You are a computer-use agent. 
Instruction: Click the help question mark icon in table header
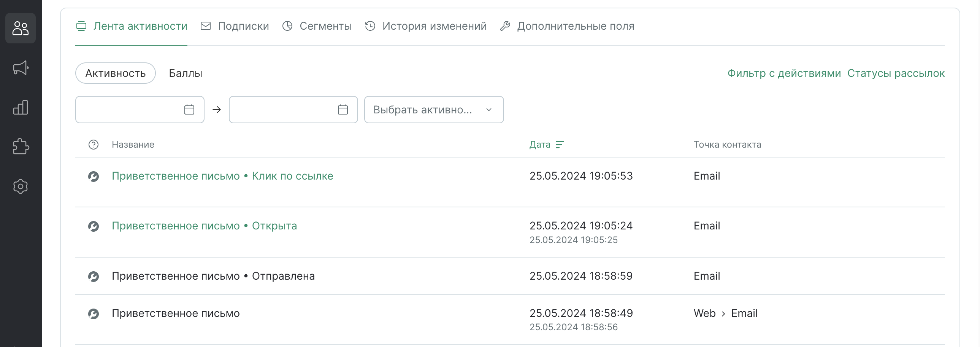pyautogui.click(x=94, y=145)
